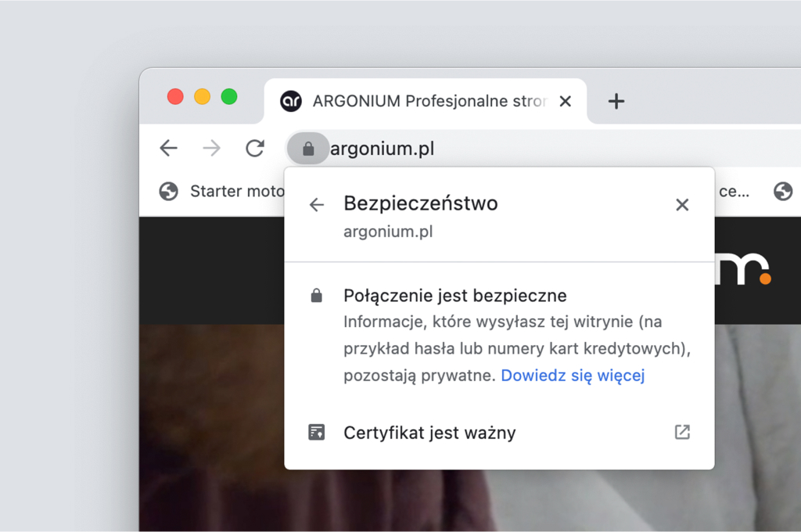801x532 pixels.
Task: Click the globe favicon on the rightmost bookmark
Action: pos(783,191)
